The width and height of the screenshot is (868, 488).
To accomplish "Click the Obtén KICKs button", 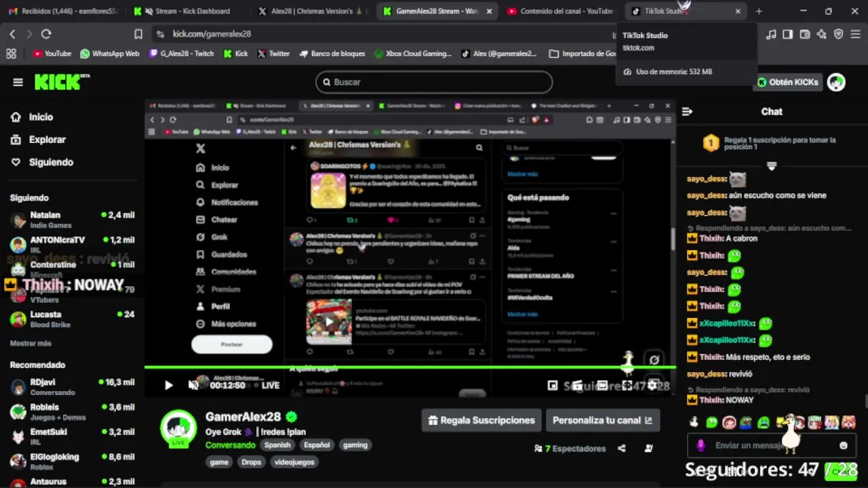I will 788,82.
